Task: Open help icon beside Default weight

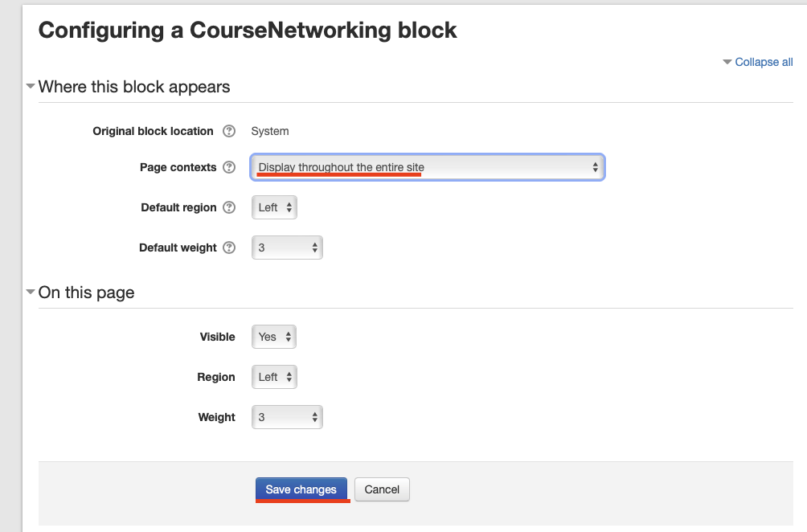Action: tap(229, 248)
